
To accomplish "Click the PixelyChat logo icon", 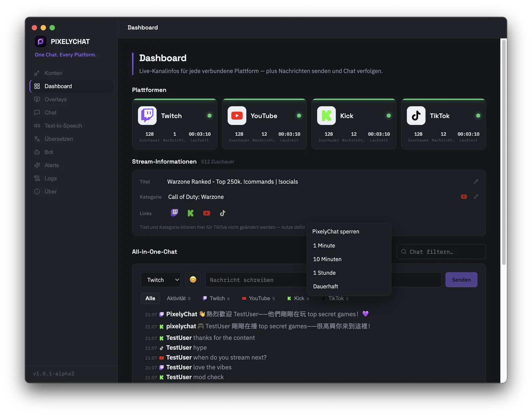I will (x=41, y=42).
